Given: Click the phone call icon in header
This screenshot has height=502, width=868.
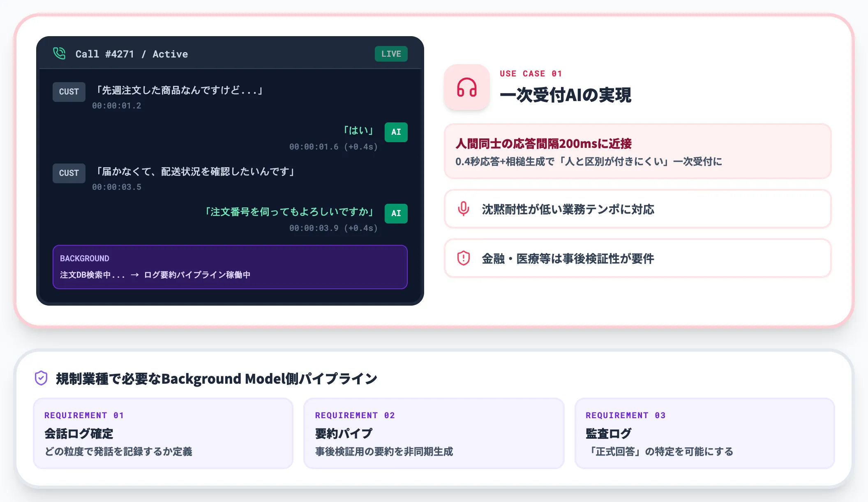Looking at the screenshot, I should point(59,53).
